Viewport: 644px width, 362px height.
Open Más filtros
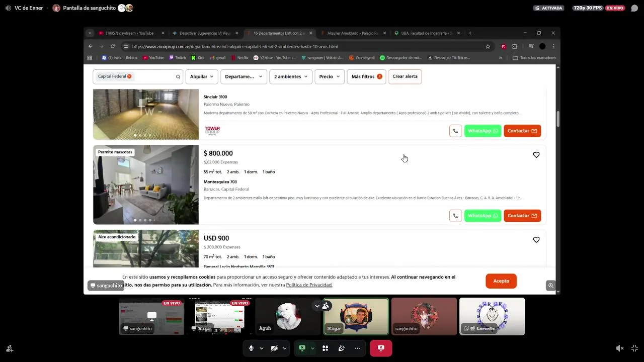[366, 76]
